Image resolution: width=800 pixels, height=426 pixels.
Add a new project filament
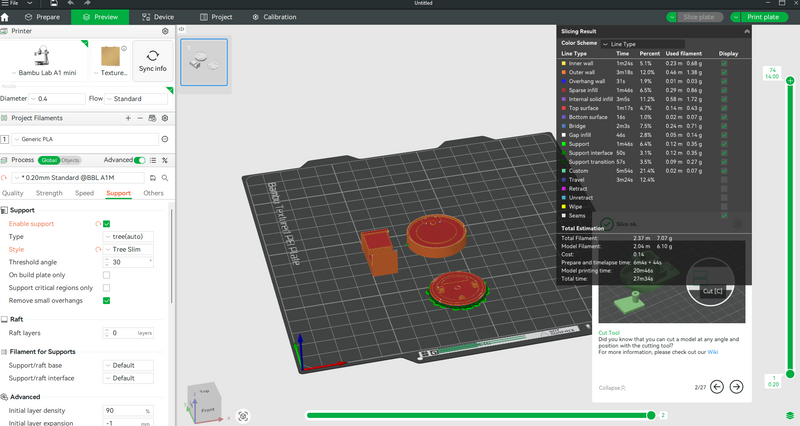[128, 118]
